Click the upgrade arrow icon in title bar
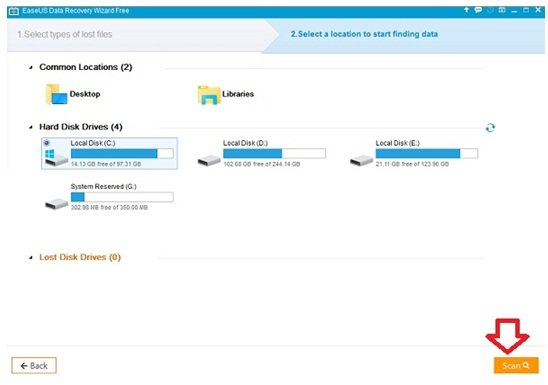This screenshot has width=548, height=385. coord(466,10)
